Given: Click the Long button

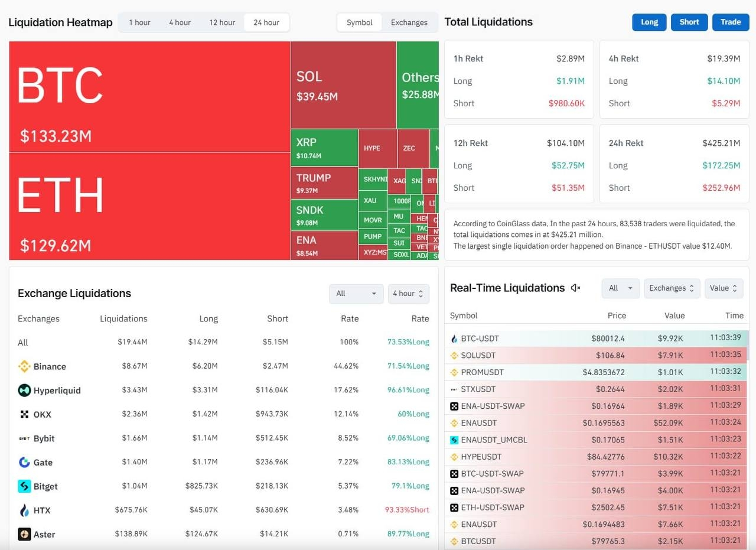Looking at the screenshot, I should point(649,22).
